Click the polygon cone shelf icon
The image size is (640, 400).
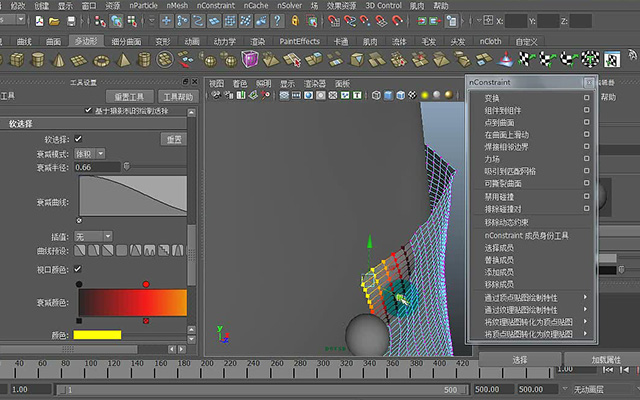click(x=58, y=60)
